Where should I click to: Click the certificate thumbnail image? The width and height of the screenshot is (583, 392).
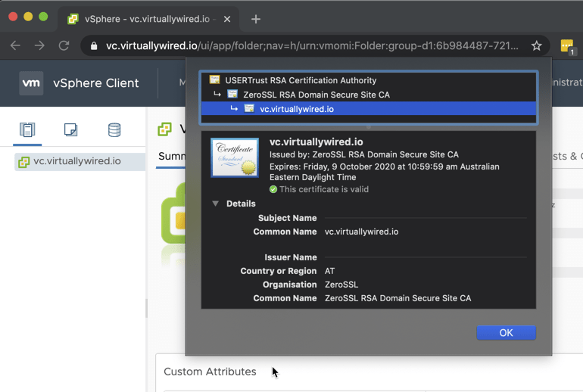(235, 157)
